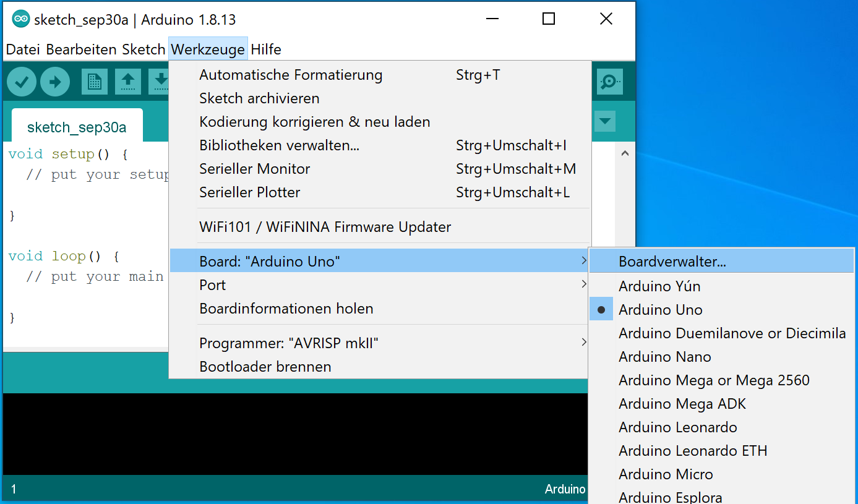The width and height of the screenshot is (858, 504).
Task: Open the Datei menu
Action: (x=24, y=49)
